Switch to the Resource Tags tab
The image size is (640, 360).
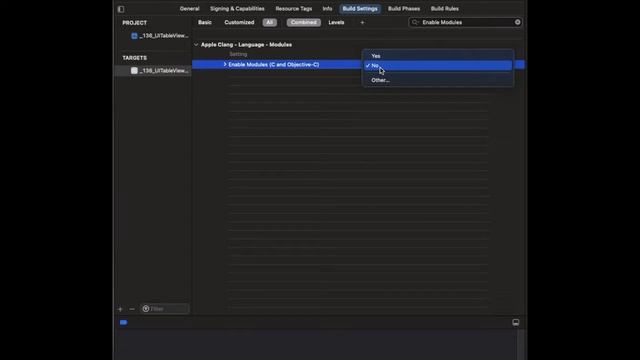pyautogui.click(x=293, y=9)
